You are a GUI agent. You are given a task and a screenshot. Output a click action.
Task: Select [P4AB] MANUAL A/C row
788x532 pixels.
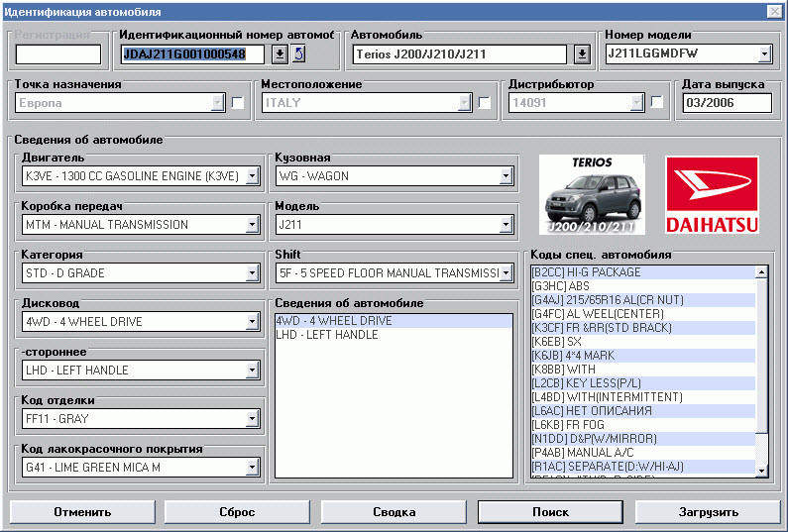pyautogui.click(x=642, y=453)
